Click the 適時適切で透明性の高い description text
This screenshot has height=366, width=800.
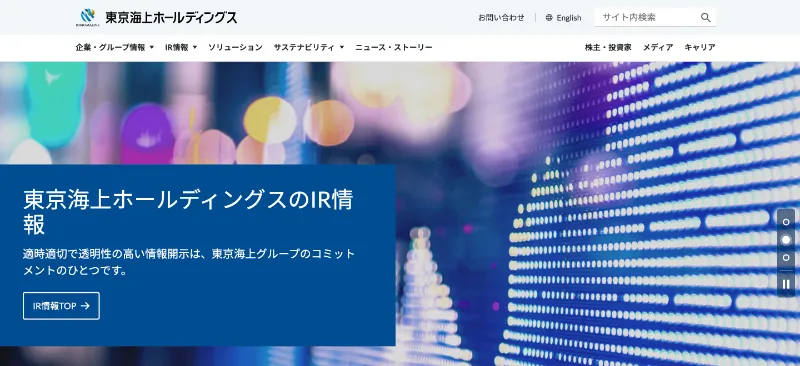[x=189, y=262]
